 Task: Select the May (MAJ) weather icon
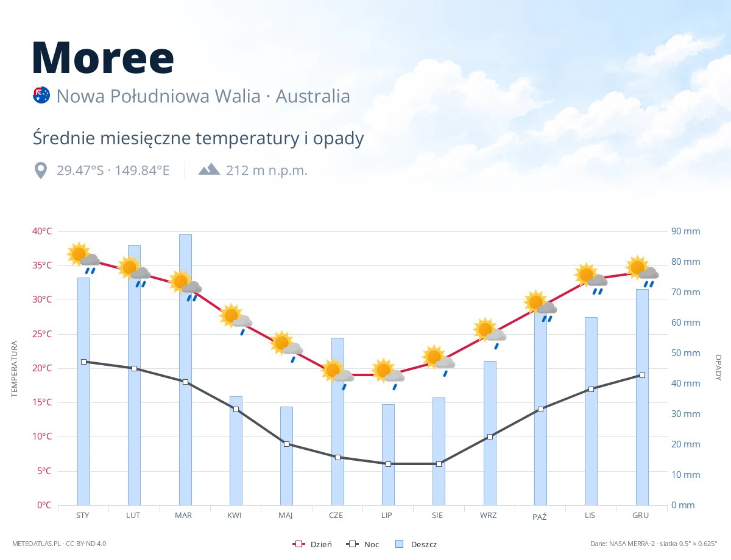tap(286, 346)
